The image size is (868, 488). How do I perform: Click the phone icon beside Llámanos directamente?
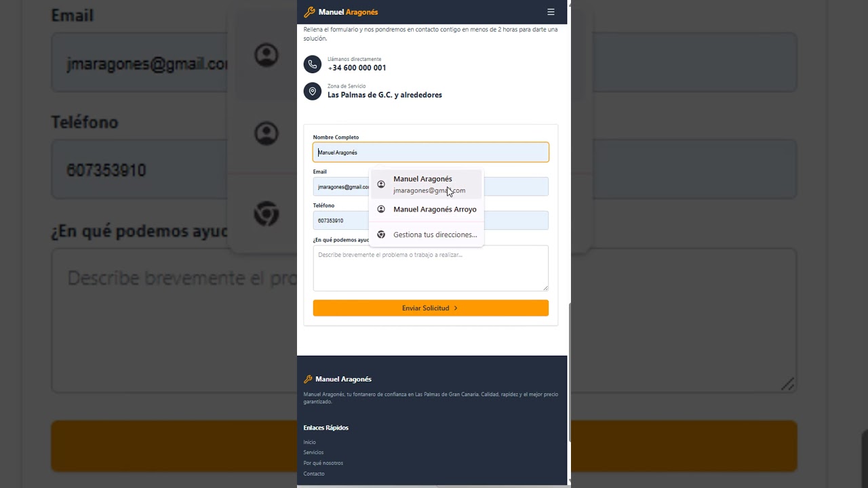coord(313,64)
